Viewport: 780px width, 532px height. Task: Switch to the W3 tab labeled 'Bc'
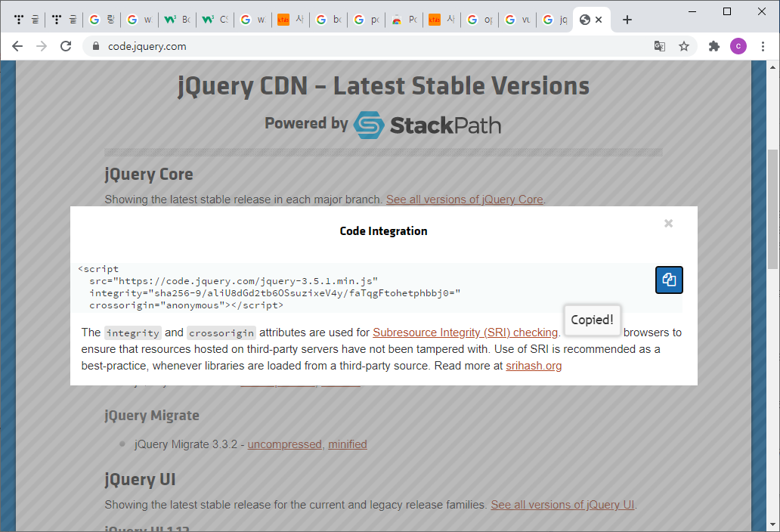tap(177, 20)
